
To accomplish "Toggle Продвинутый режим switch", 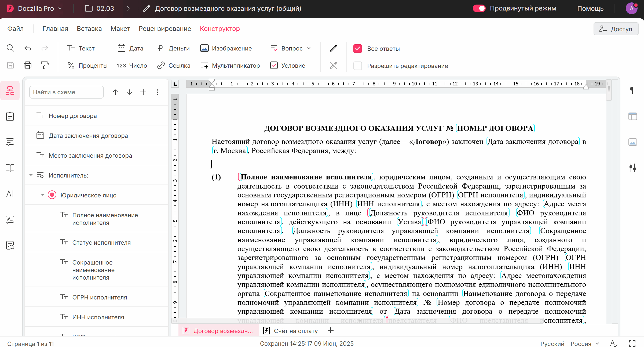I will (479, 8).
